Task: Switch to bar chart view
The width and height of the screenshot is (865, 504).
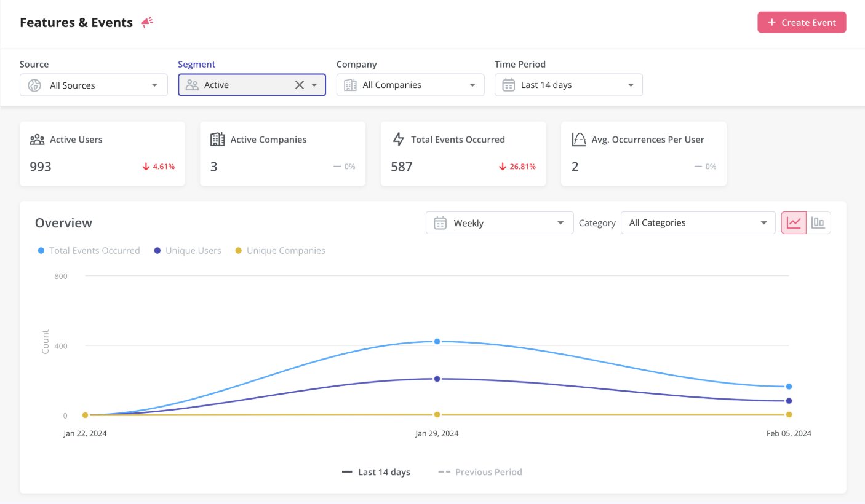Action: (x=818, y=222)
